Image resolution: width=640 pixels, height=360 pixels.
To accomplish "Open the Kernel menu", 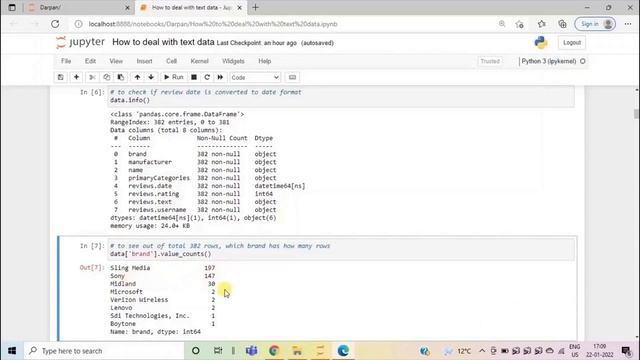I will [199, 61].
